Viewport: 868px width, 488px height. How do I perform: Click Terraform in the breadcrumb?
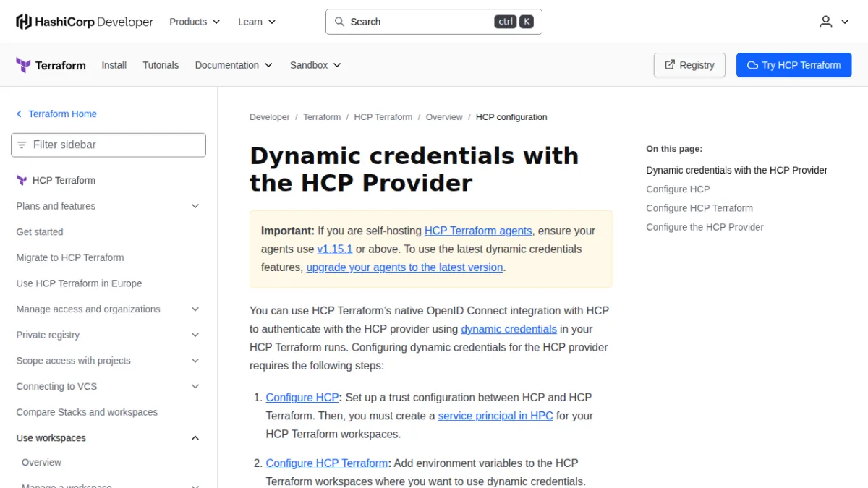coord(322,117)
